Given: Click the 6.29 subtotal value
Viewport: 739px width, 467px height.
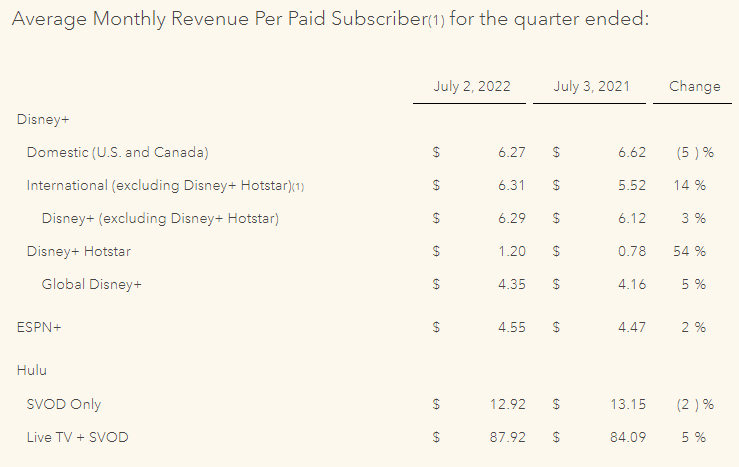Looking at the screenshot, I should (x=512, y=218).
